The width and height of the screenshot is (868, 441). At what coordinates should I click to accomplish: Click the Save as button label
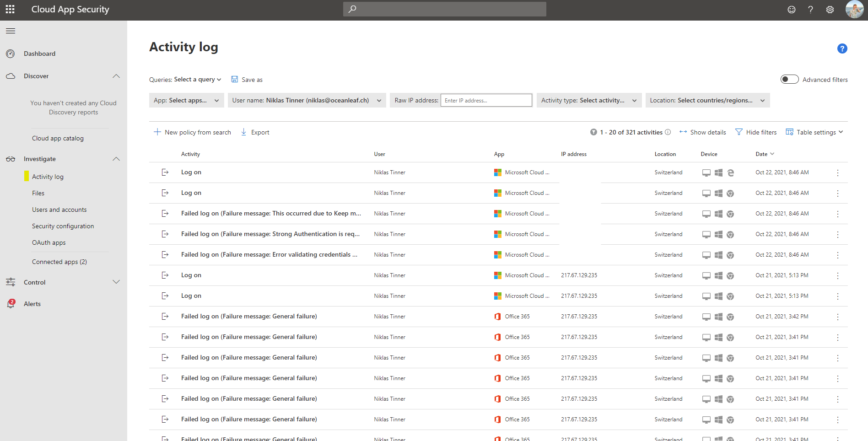(x=252, y=80)
